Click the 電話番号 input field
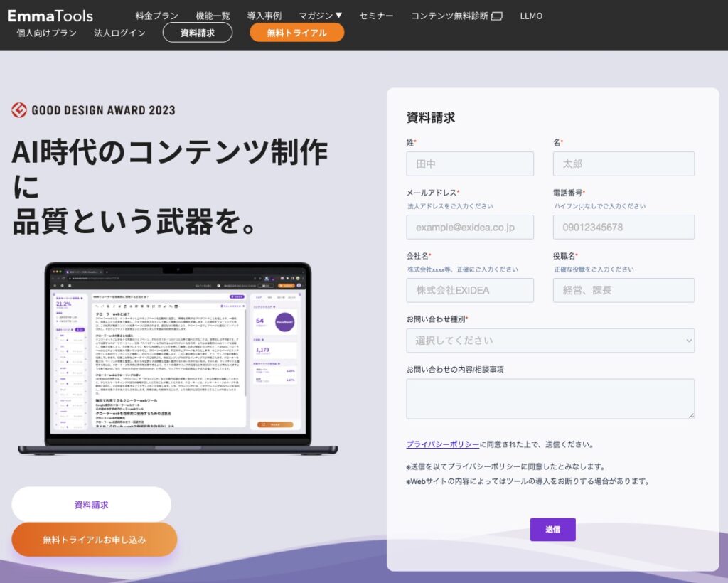This screenshot has height=583, width=728. pos(623,227)
